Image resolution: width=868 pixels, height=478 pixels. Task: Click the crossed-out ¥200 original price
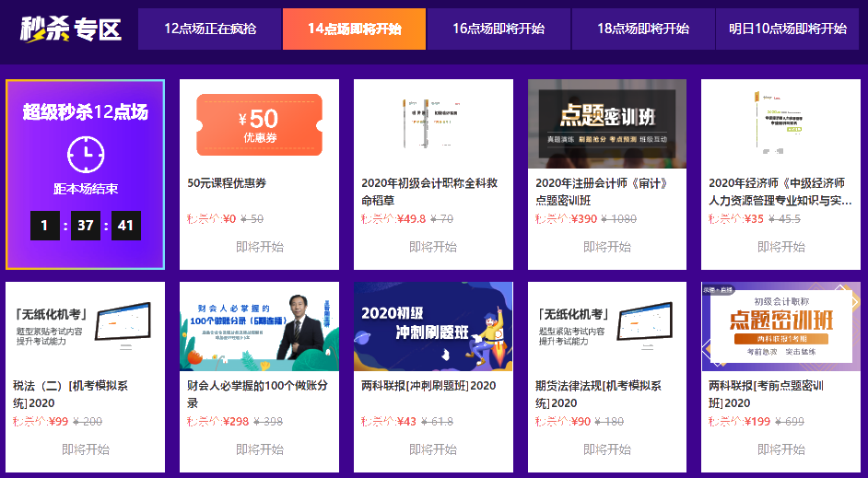click(88, 422)
